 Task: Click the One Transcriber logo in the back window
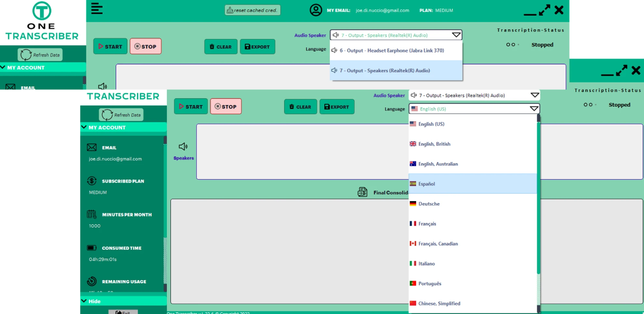pyautogui.click(x=42, y=20)
